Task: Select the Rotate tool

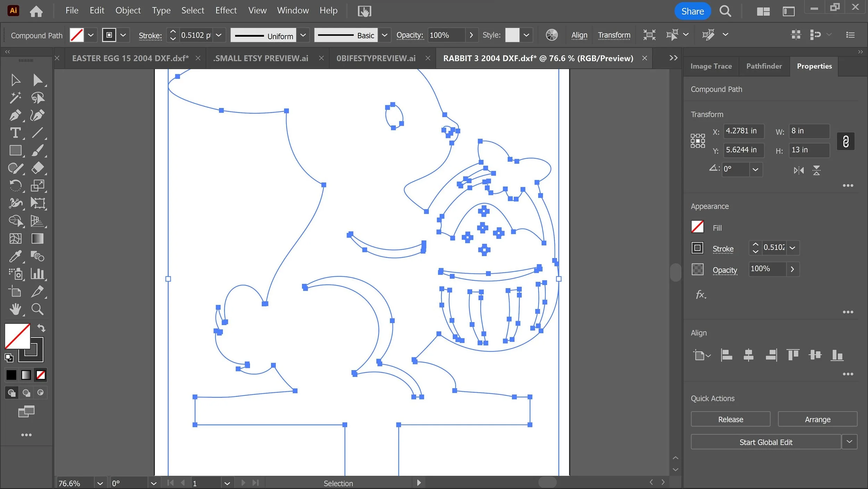Action: (x=15, y=186)
